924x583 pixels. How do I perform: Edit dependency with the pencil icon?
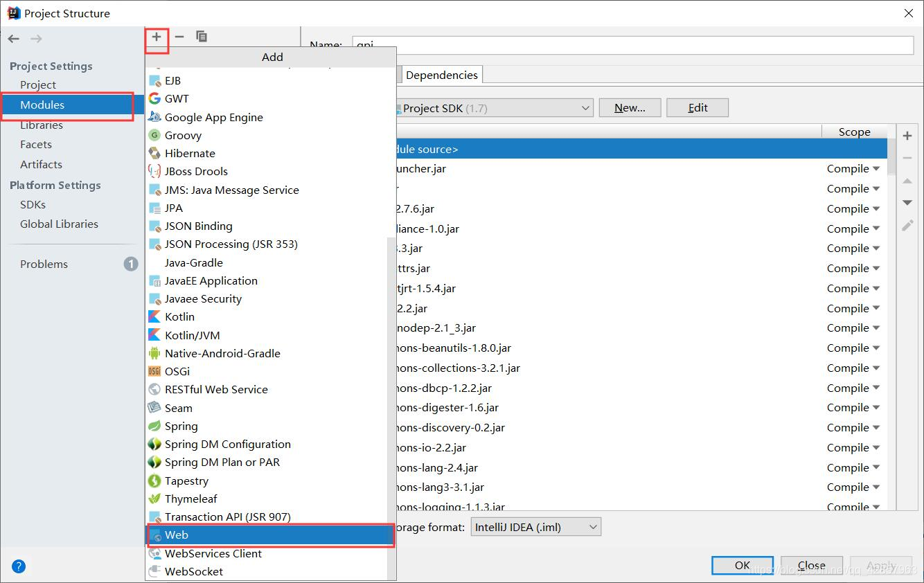click(x=907, y=226)
